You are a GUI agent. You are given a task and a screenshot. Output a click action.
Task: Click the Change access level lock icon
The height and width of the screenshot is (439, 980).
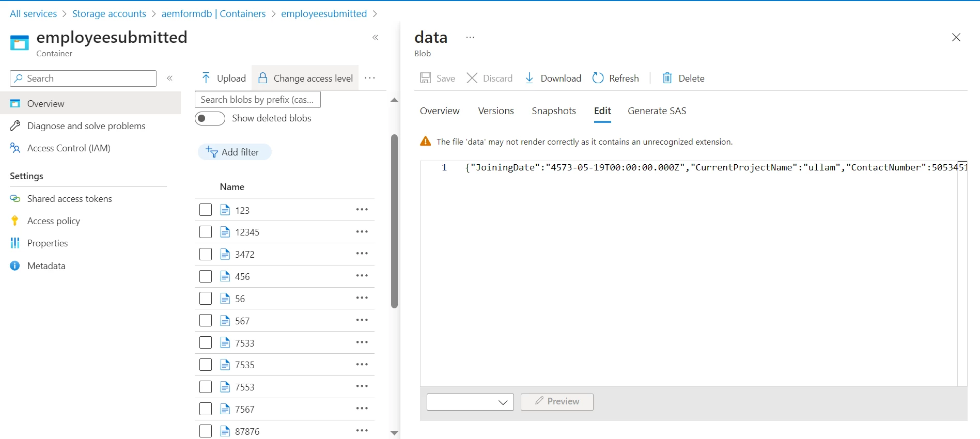pos(263,78)
